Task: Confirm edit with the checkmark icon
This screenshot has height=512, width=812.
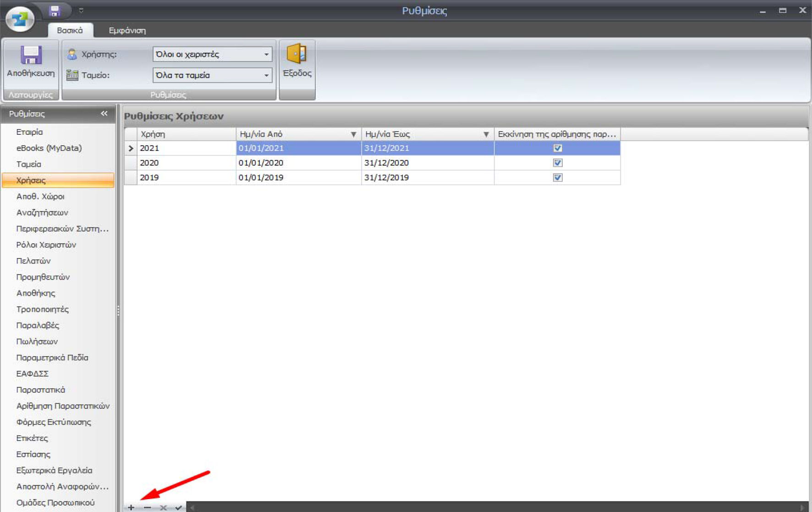Action: pos(179,507)
